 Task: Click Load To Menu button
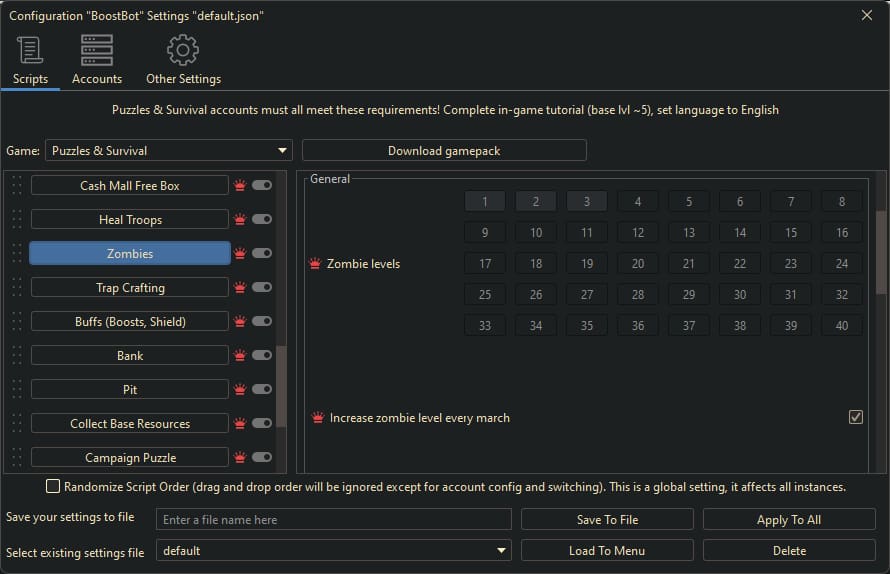click(607, 550)
